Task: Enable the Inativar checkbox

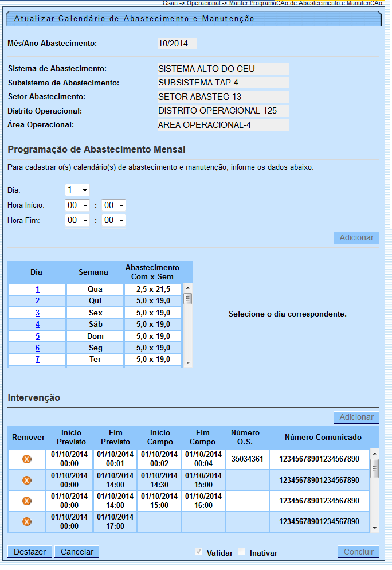Action: point(242,552)
